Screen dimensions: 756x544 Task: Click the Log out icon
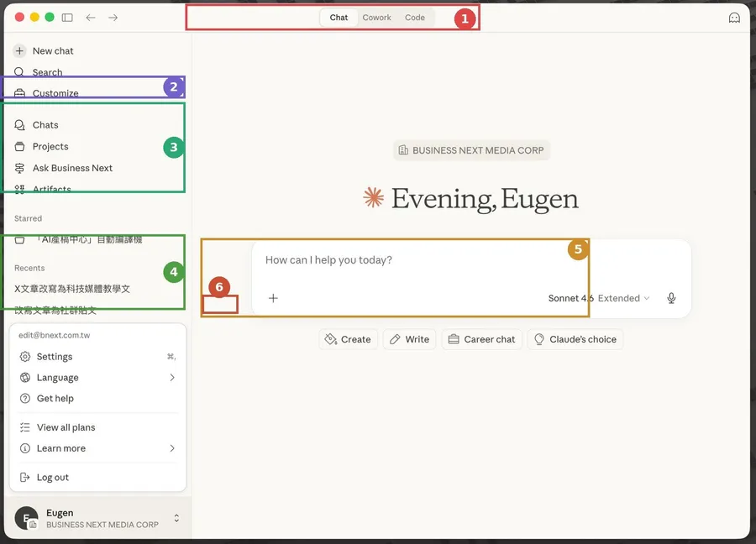24,477
